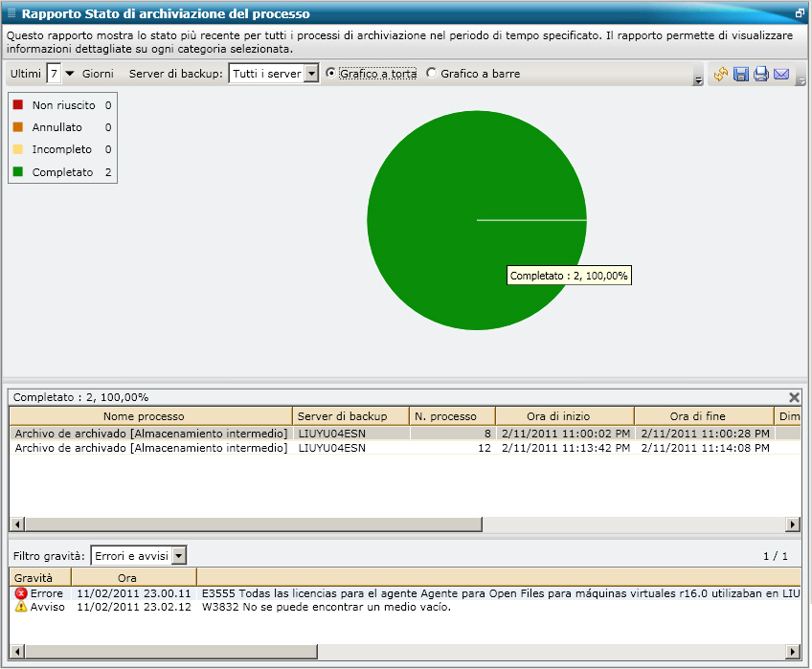Screen dimensions: 812x669
Task: Click the red Errore severity icon
Action: (21, 593)
